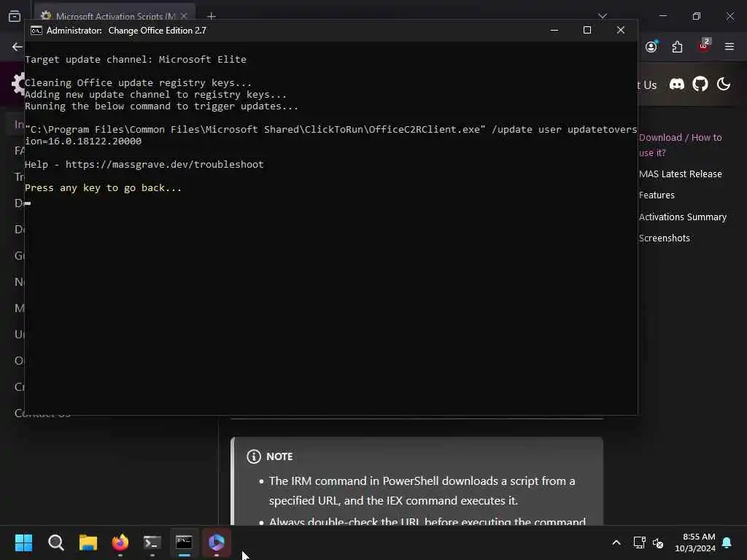
Task: Switch to Firefox in the taskbar
Action: pyautogui.click(x=120, y=542)
